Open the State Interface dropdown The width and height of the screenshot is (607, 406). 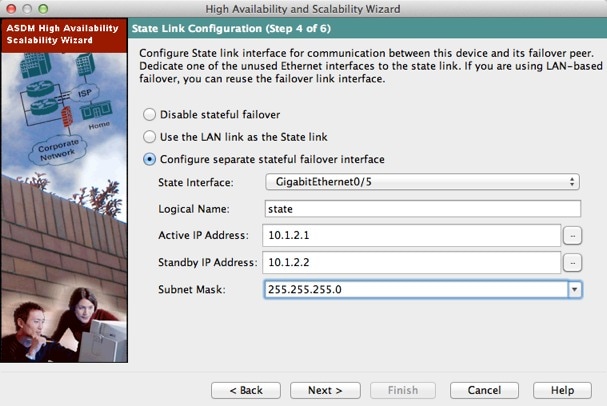coord(422,182)
